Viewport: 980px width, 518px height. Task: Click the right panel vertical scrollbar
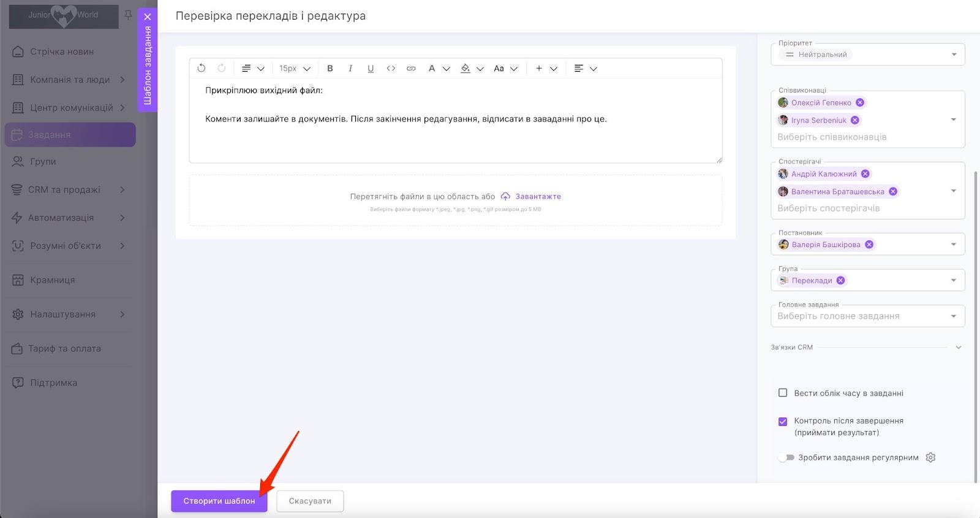[x=976, y=327]
